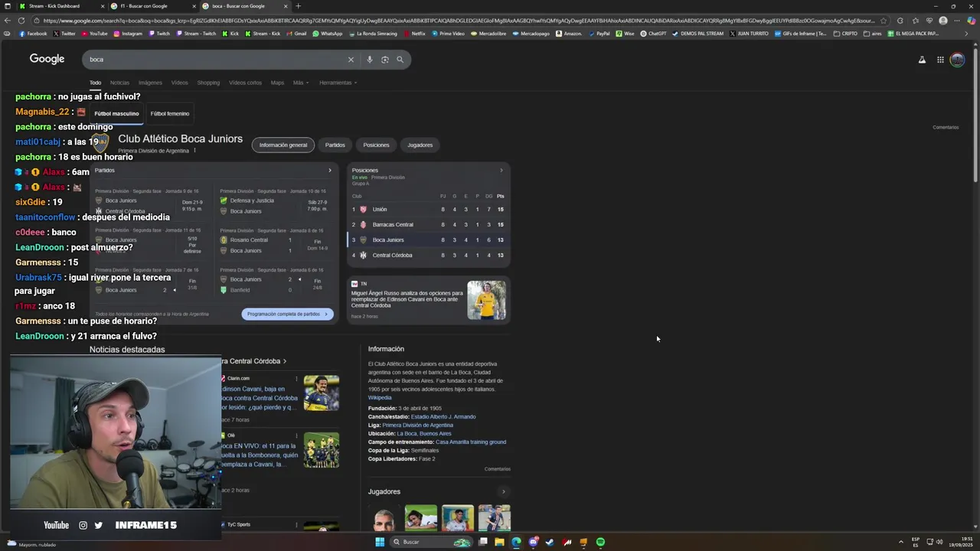Switch to the Noticias tab
This screenshot has width=980, height=551.
coord(119,83)
